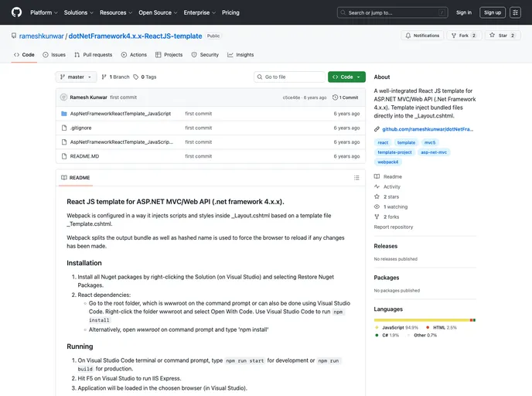Screen dimensions: 532x396
Task: Open the README outline icon
Action: tap(356, 178)
